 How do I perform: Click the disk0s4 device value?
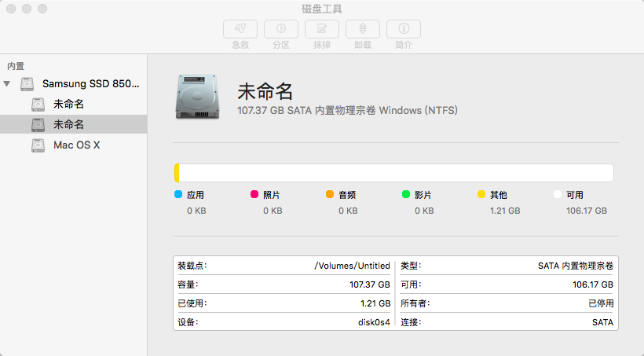pyautogui.click(x=374, y=322)
